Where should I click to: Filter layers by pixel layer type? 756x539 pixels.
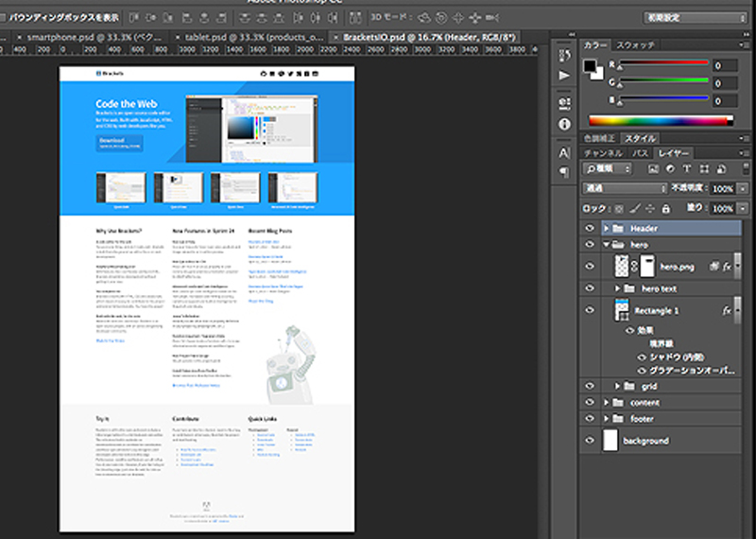(x=653, y=169)
